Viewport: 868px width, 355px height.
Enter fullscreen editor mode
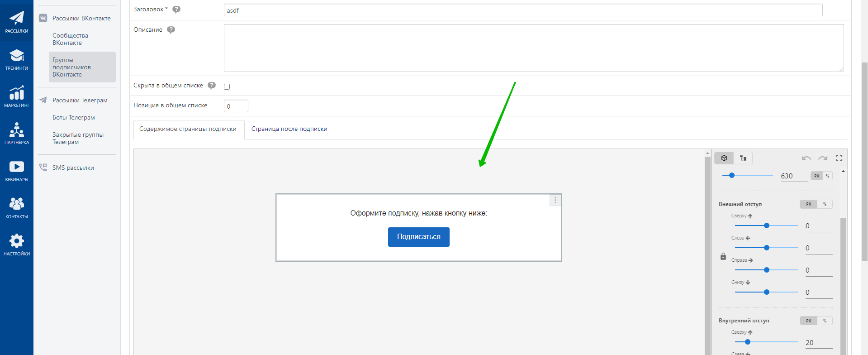(x=839, y=158)
